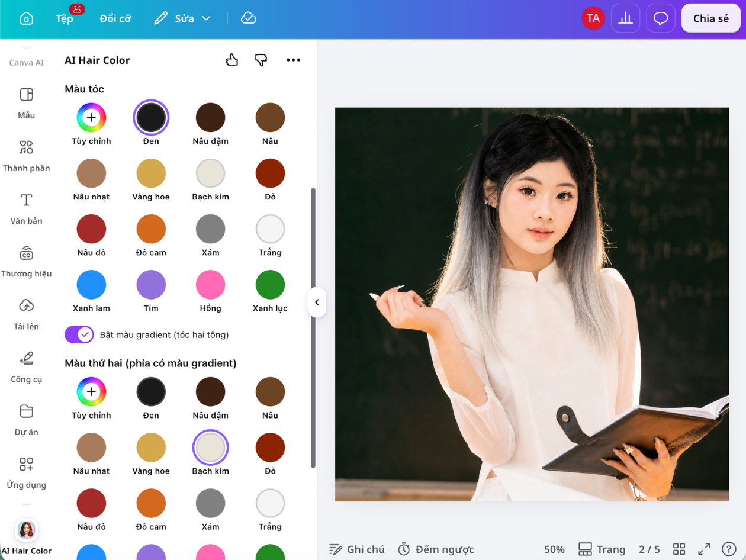Screen dimensions: 746x560
Task: Open the comments speech bubble icon
Action: click(661, 18)
